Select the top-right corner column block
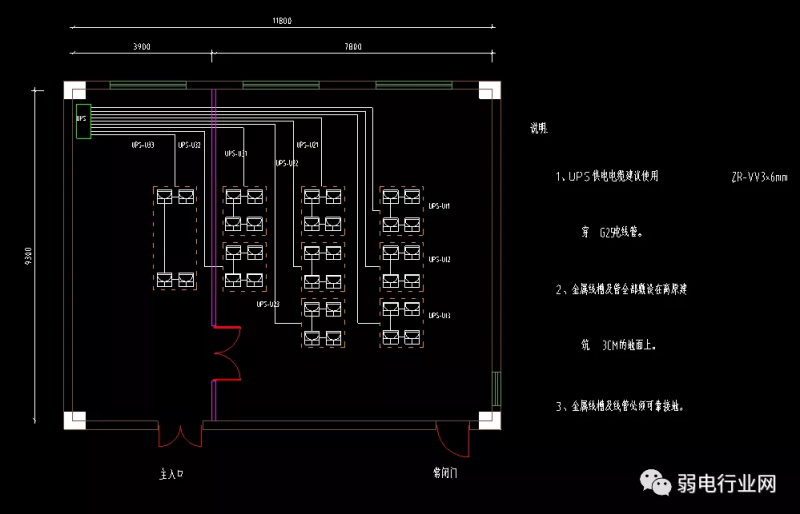The height and width of the screenshot is (514, 800). click(487, 92)
